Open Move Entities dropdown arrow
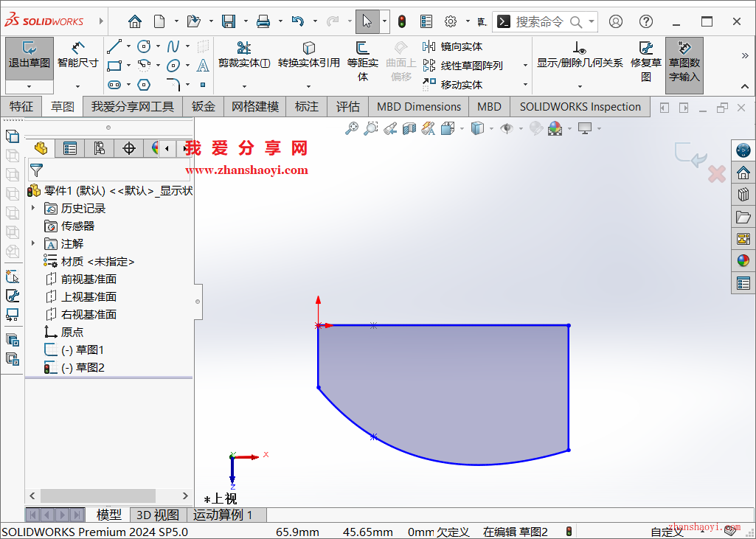756x539 pixels. 526,84
